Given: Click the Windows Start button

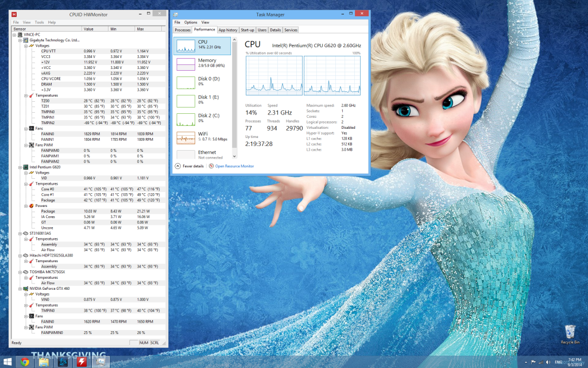Looking at the screenshot, I should (7, 362).
